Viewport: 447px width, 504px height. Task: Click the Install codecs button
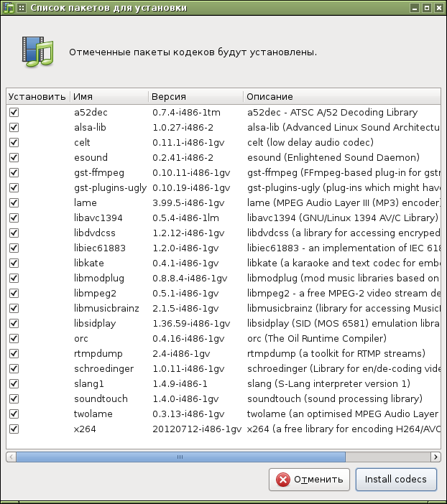pos(396,480)
